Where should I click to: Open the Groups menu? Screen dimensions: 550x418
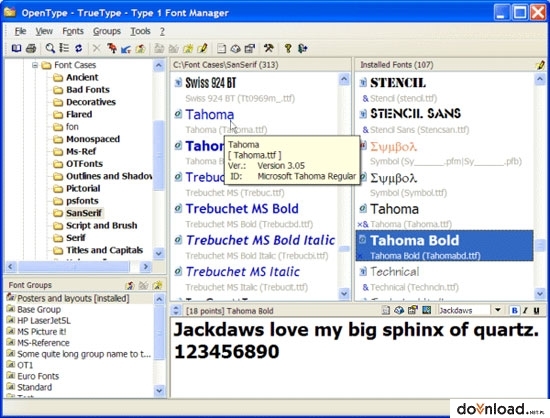coord(107,31)
